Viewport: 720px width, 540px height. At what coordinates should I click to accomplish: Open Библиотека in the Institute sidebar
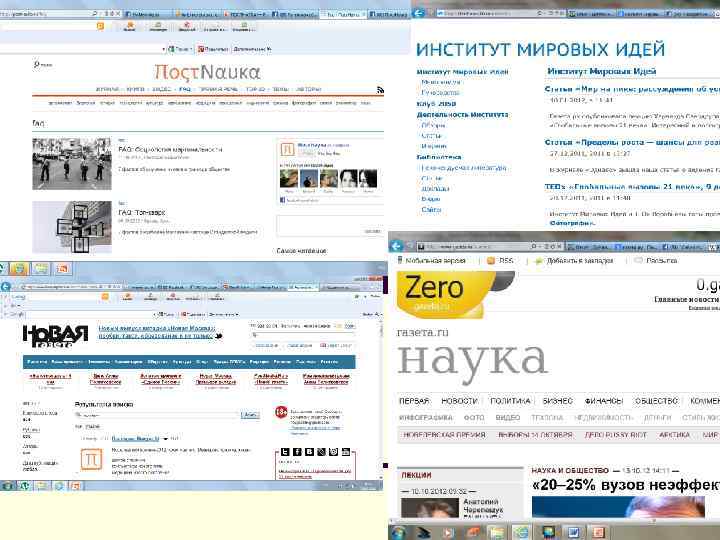pyautogui.click(x=439, y=157)
